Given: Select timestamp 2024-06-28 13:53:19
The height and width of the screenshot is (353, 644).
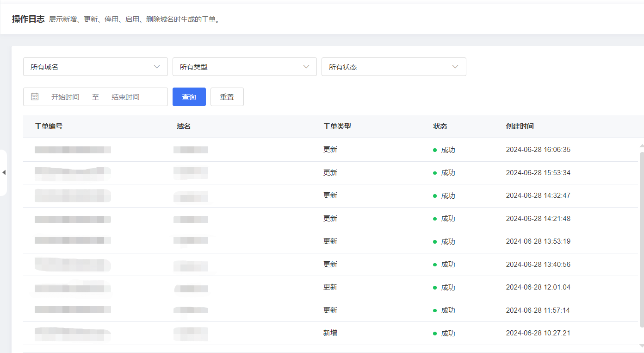Looking at the screenshot, I should tap(538, 241).
